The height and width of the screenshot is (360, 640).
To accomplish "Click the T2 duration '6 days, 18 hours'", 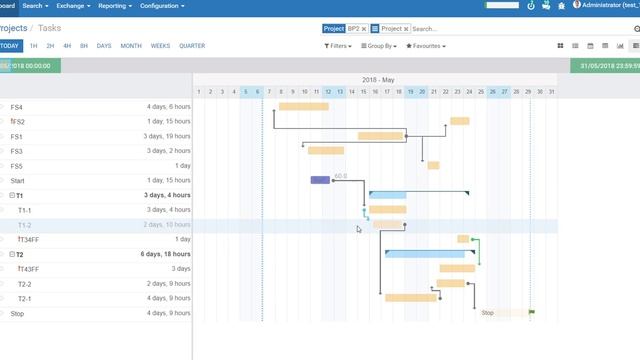I will point(165,254).
